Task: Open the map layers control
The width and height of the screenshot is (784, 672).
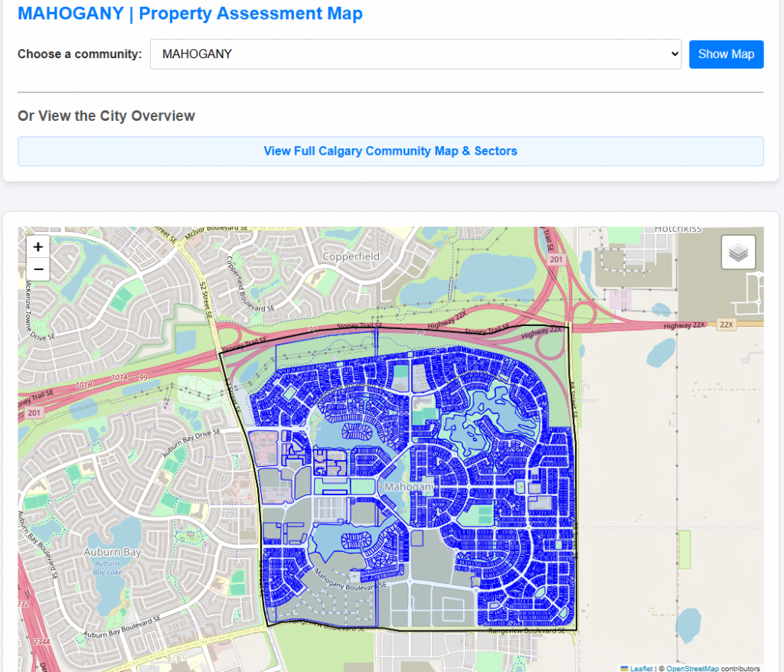Action: tap(738, 252)
